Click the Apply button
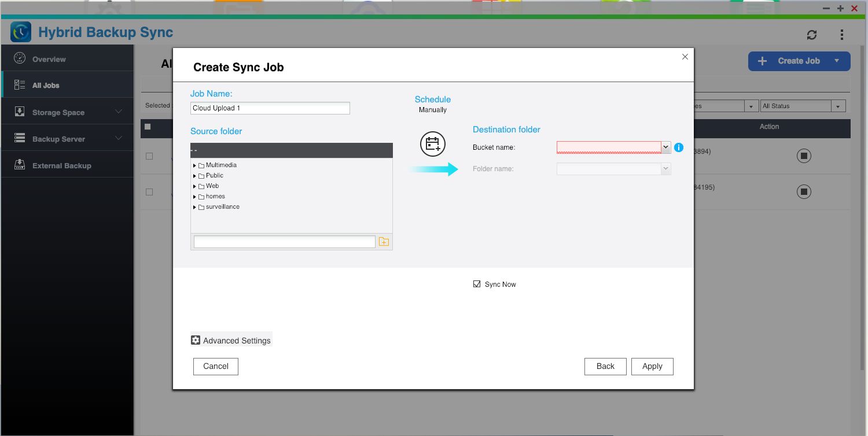Image resolution: width=868 pixels, height=436 pixels. (x=652, y=366)
